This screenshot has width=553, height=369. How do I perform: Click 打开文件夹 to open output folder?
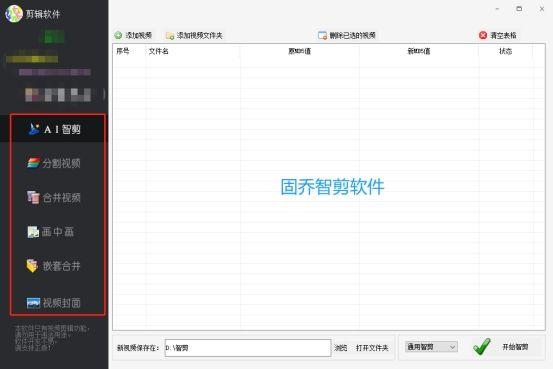pos(372,348)
